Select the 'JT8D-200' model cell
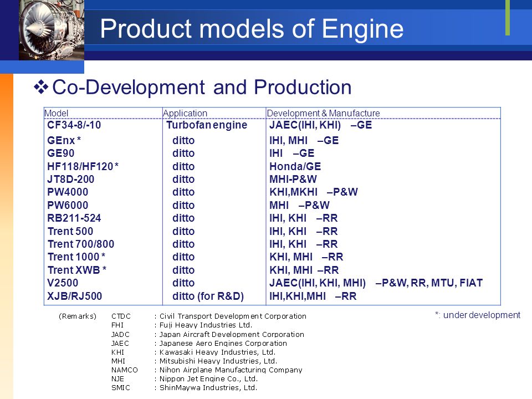This screenshot has width=532, height=399. point(70,179)
